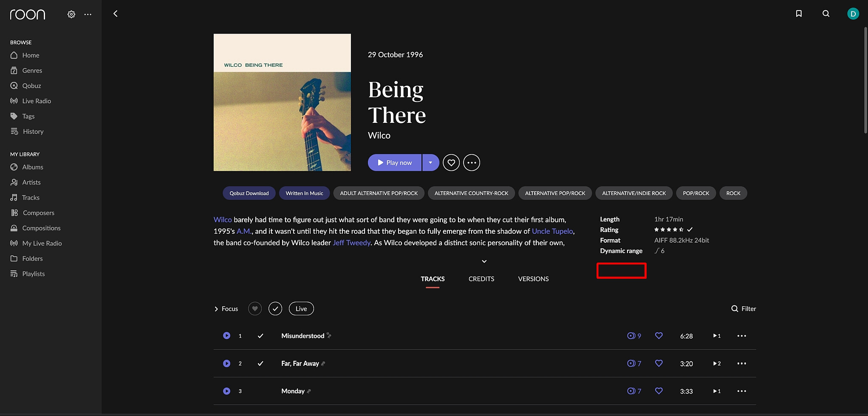Favorite the album with heart button

[451, 163]
